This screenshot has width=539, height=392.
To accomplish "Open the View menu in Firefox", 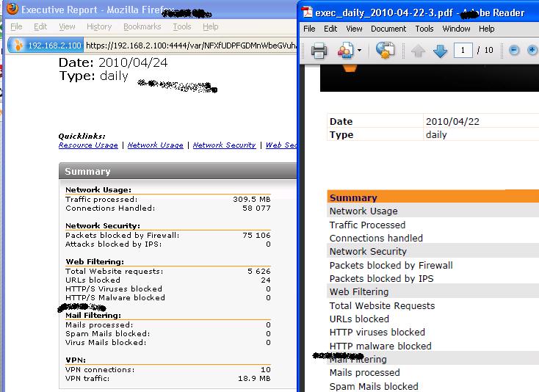I will click(67, 26).
